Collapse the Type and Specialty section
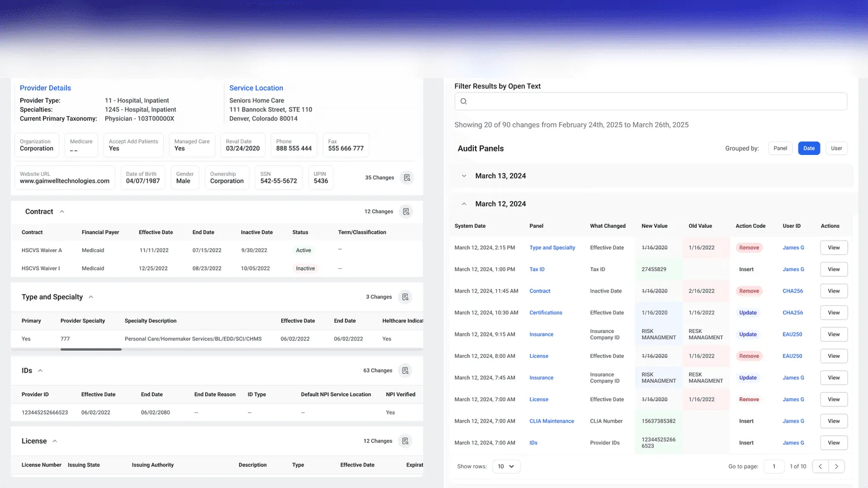The image size is (868, 488). pos(91,297)
